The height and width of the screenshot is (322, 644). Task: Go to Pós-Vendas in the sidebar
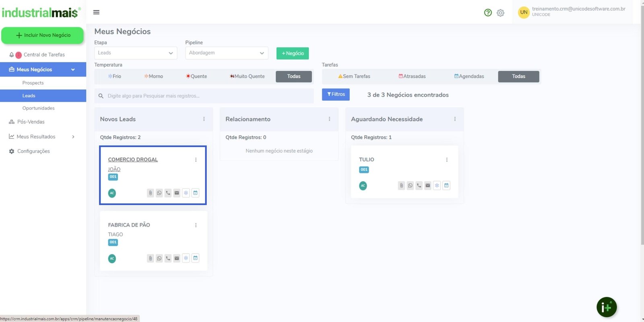pyautogui.click(x=31, y=122)
